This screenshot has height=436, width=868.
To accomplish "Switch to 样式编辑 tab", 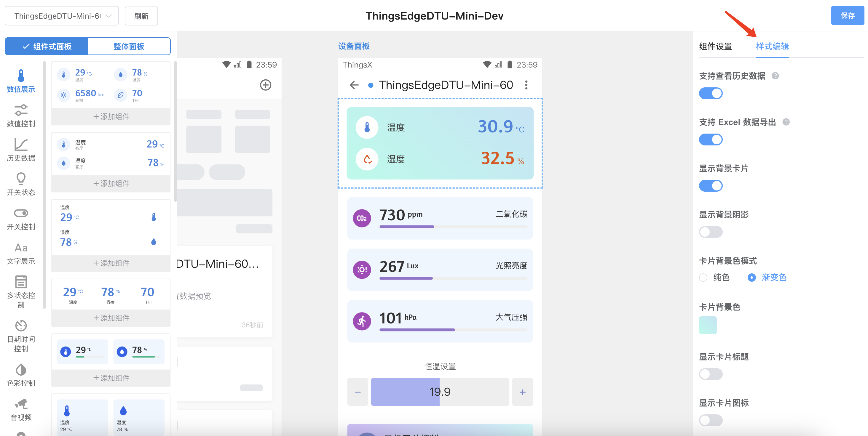I will 772,46.
